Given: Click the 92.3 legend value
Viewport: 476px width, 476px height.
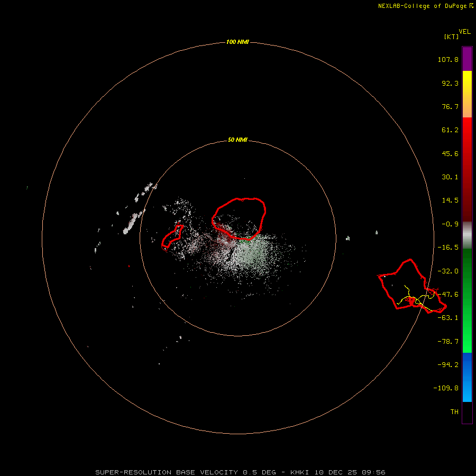Looking at the screenshot, I should tap(450, 83).
